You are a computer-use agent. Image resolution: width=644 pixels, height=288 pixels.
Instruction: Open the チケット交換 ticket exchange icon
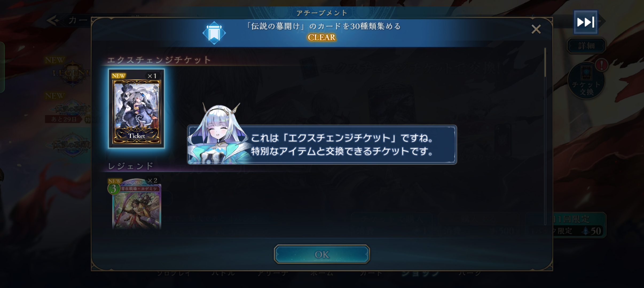click(586, 81)
